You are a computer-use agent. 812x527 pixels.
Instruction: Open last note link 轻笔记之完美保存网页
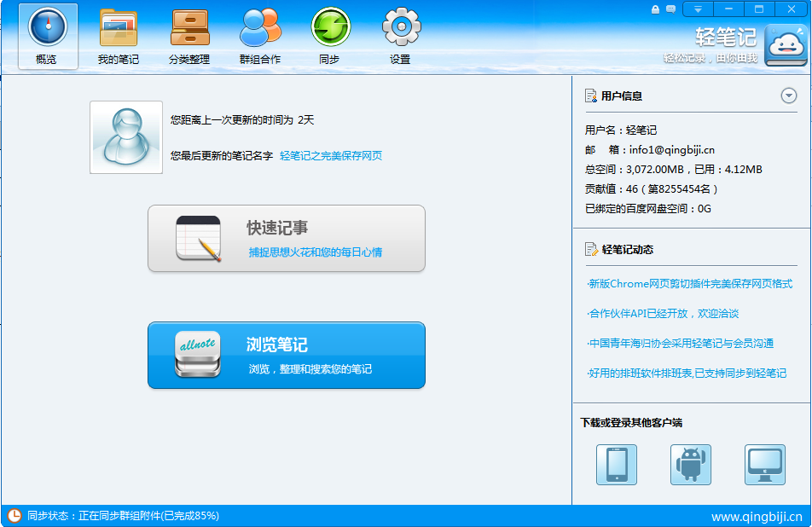331,156
